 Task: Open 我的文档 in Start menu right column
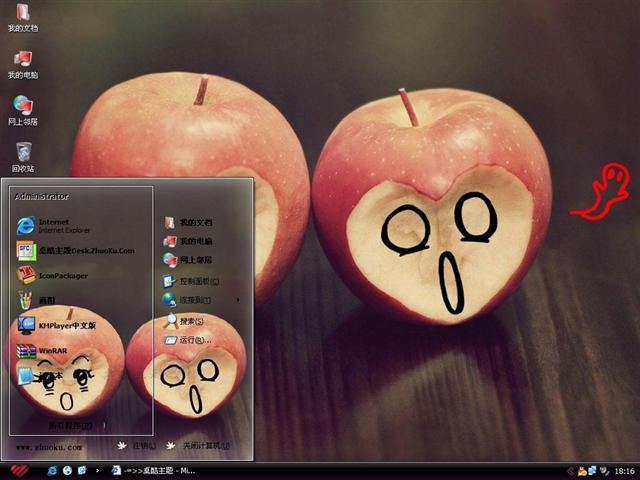pyautogui.click(x=188, y=222)
